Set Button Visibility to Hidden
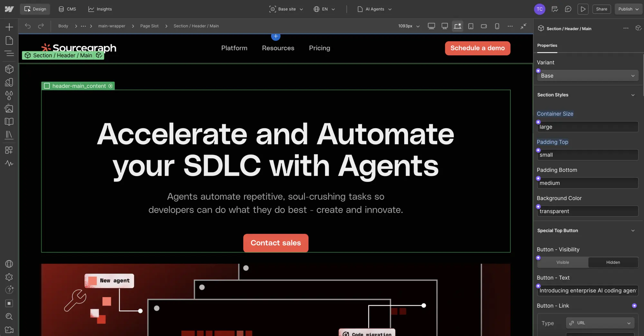 [613, 262]
